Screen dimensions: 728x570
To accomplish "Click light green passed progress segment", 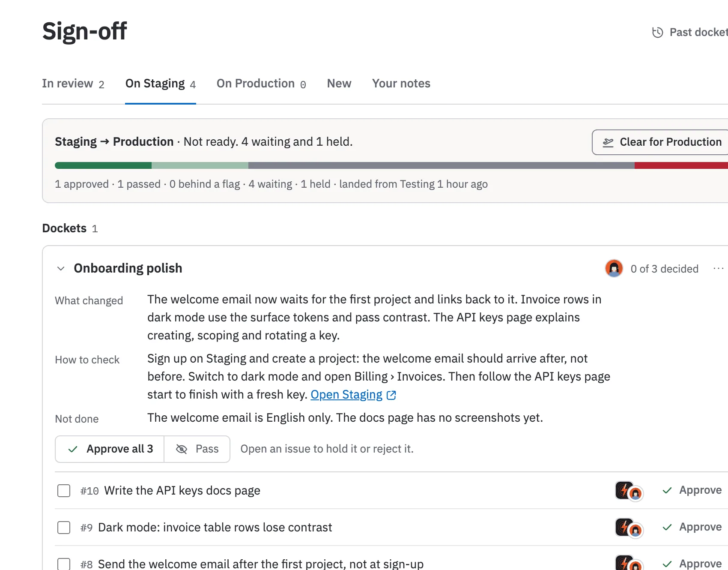I will click(x=200, y=165).
